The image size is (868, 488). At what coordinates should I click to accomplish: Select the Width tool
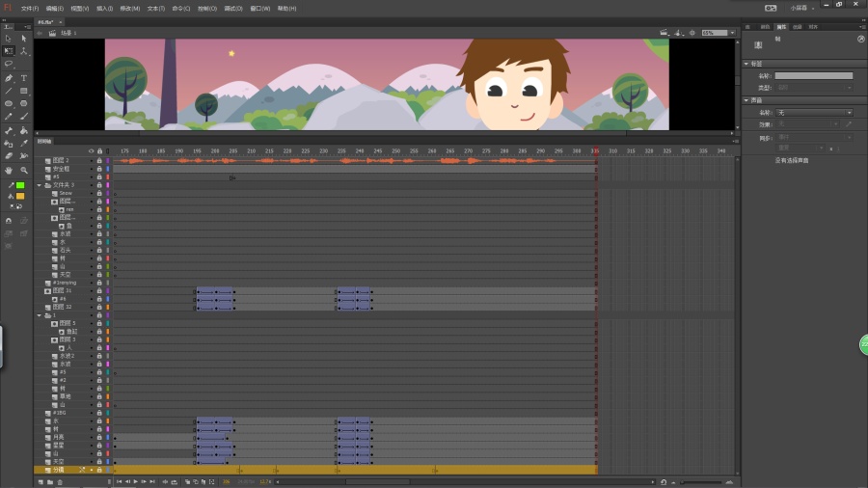pyautogui.click(x=24, y=156)
